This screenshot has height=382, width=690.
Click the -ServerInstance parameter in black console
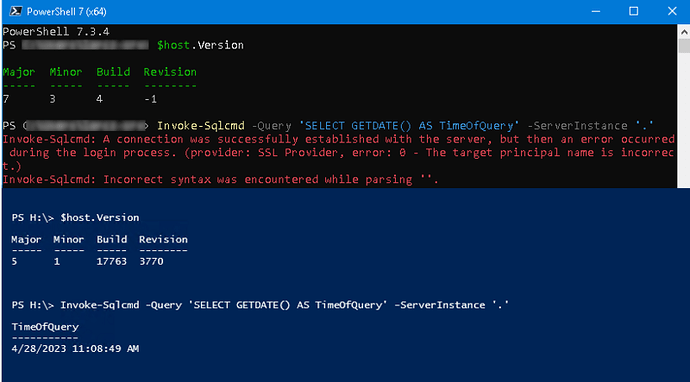577,126
